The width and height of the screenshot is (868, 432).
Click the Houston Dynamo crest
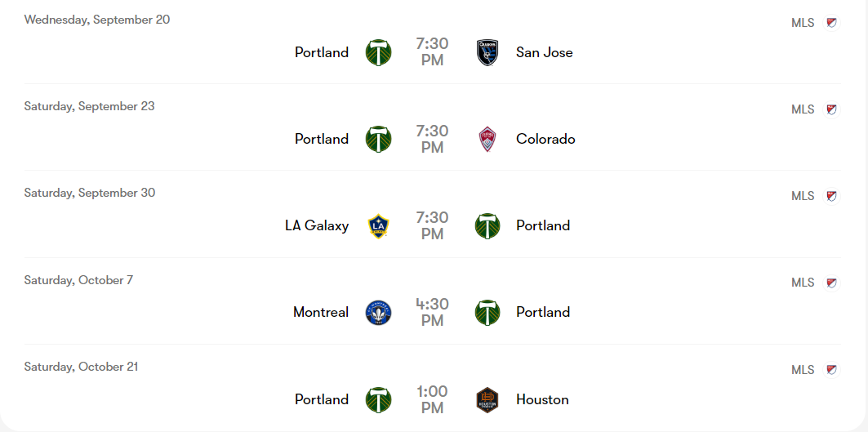(x=487, y=399)
